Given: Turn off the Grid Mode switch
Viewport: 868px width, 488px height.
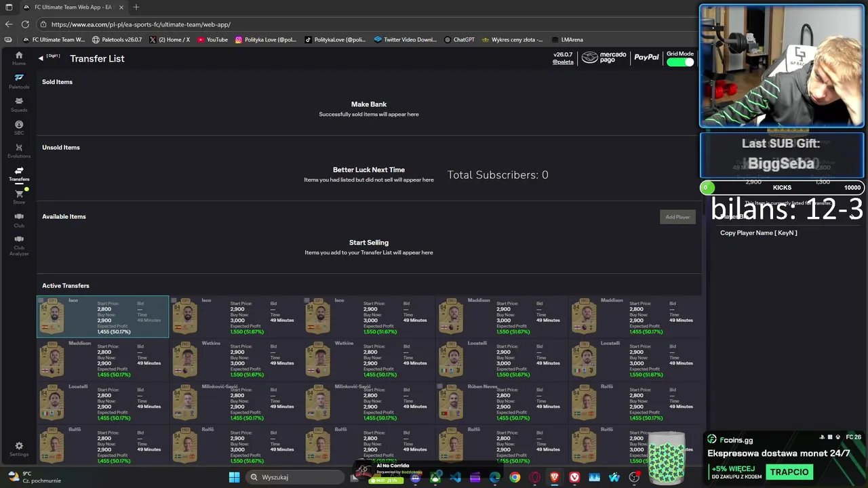Looking at the screenshot, I should click(x=680, y=62).
